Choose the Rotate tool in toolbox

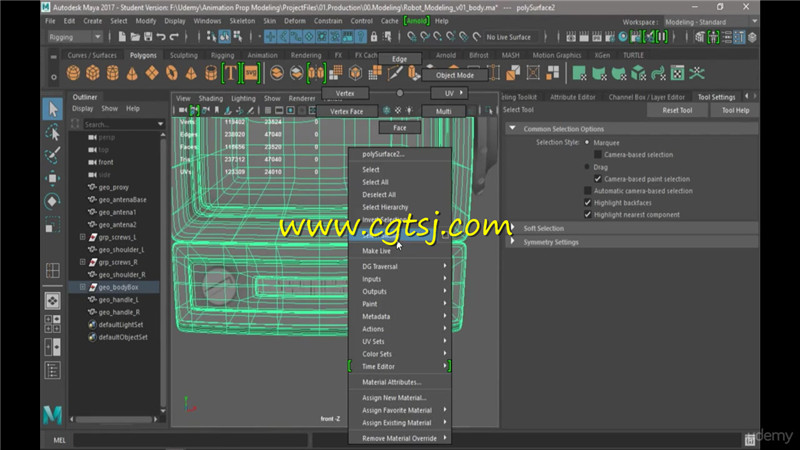[x=53, y=201]
